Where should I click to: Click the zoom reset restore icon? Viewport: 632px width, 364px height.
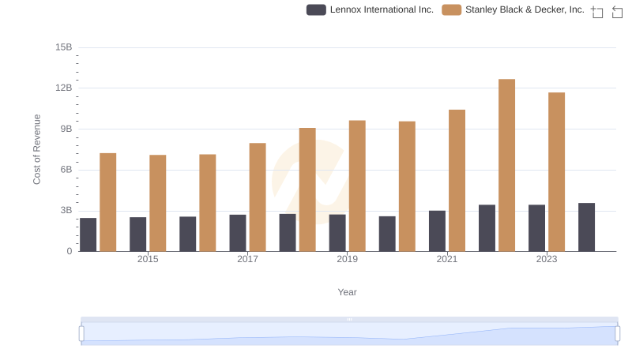617,12
